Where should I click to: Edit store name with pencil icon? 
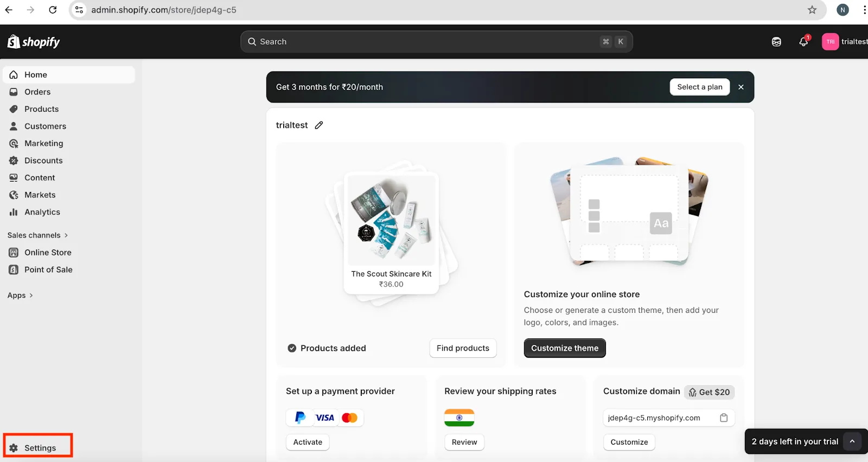[319, 125]
